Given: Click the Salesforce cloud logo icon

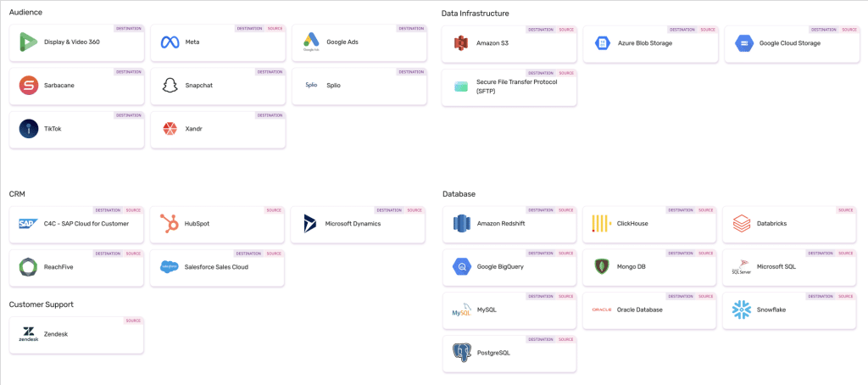Looking at the screenshot, I should pos(169,267).
